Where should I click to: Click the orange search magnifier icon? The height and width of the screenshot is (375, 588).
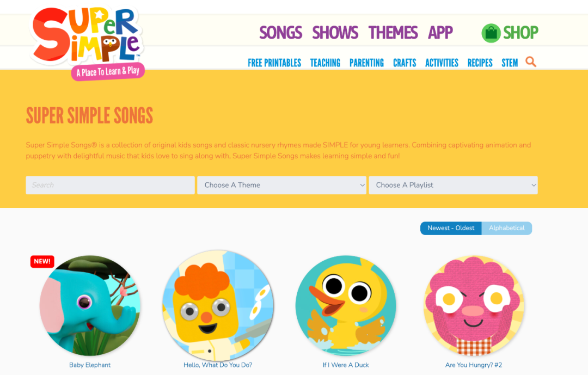point(531,62)
